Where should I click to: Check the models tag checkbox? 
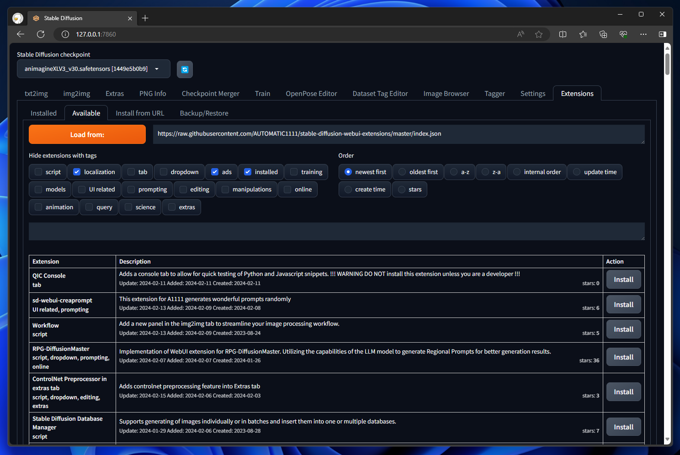tap(38, 190)
